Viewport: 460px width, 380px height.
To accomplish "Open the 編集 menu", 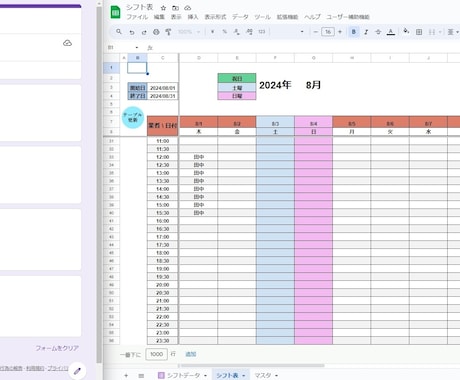I will (x=159, y=17).
